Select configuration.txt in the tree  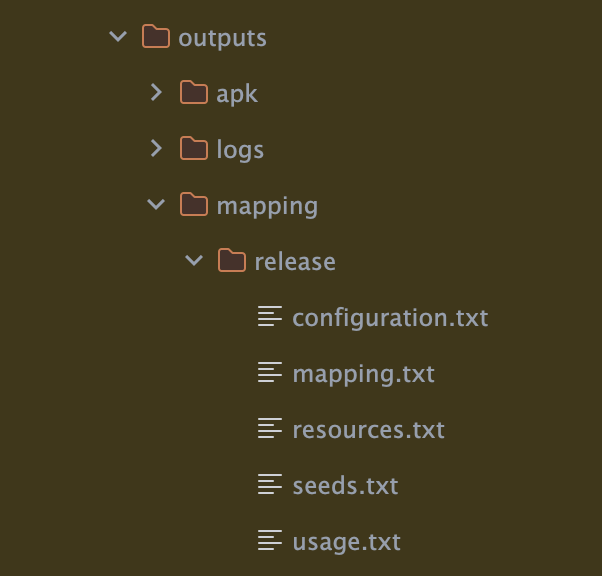click(x=390, y=318)
